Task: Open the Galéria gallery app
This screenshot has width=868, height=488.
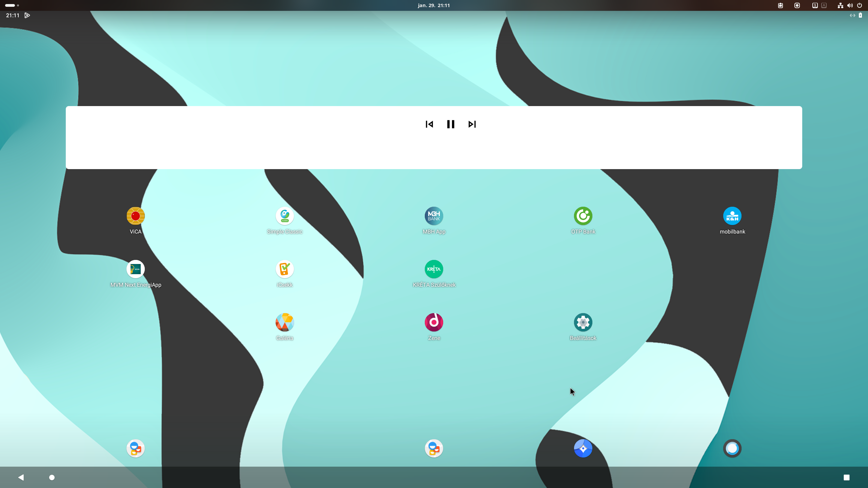Action: coord(284,322)
